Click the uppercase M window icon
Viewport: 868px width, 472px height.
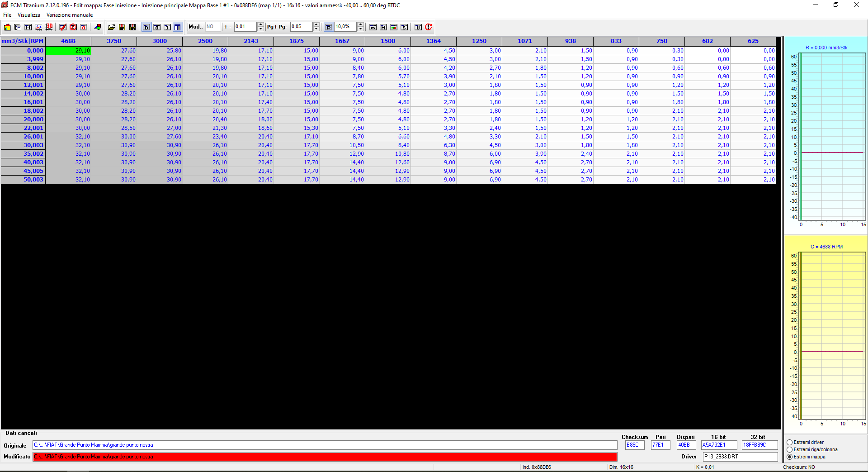(x=383, y=27)
